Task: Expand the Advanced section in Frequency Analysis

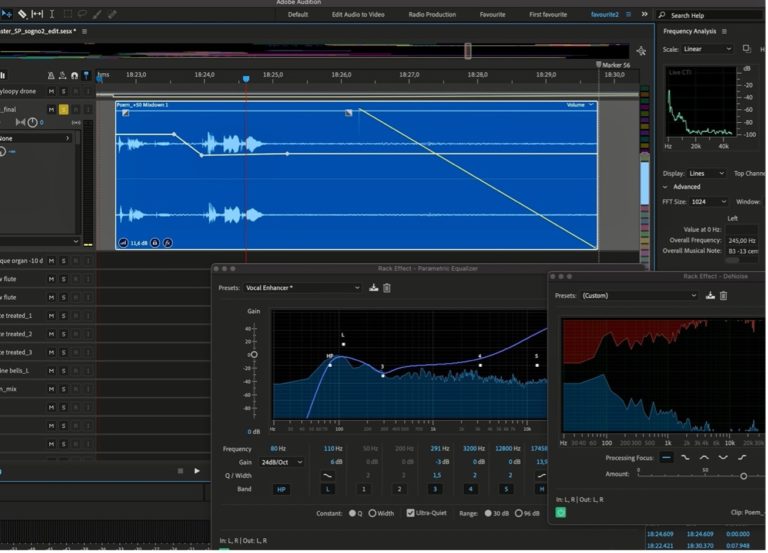Action: click(x=667, y=187)
